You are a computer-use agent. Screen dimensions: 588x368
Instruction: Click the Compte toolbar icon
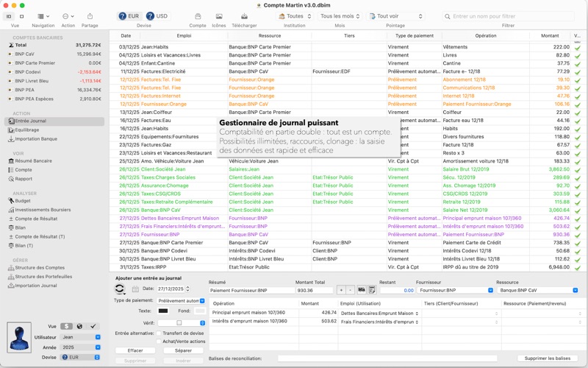198,16
